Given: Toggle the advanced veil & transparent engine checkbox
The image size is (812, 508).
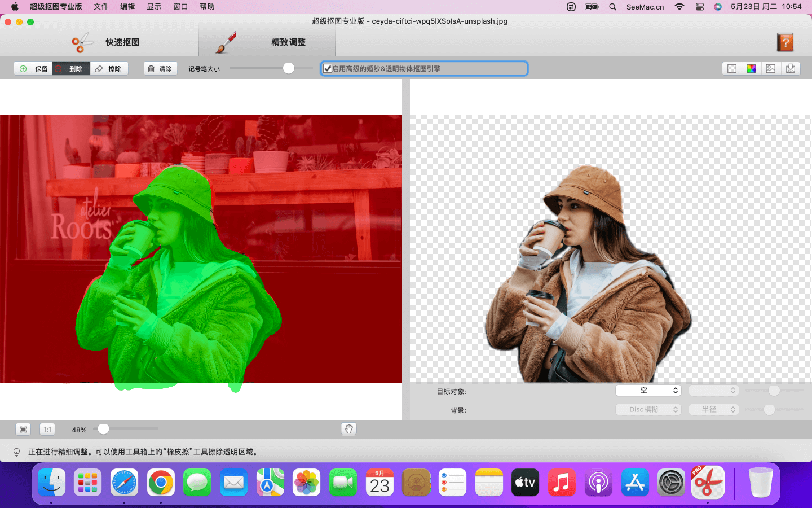Looking at the screenshot, I should click(328, 69).
